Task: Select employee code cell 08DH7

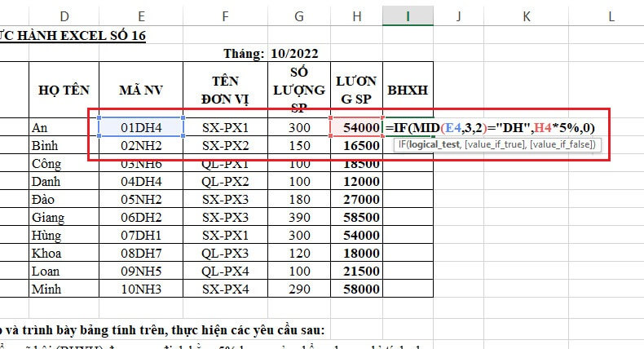Action: 141,254
